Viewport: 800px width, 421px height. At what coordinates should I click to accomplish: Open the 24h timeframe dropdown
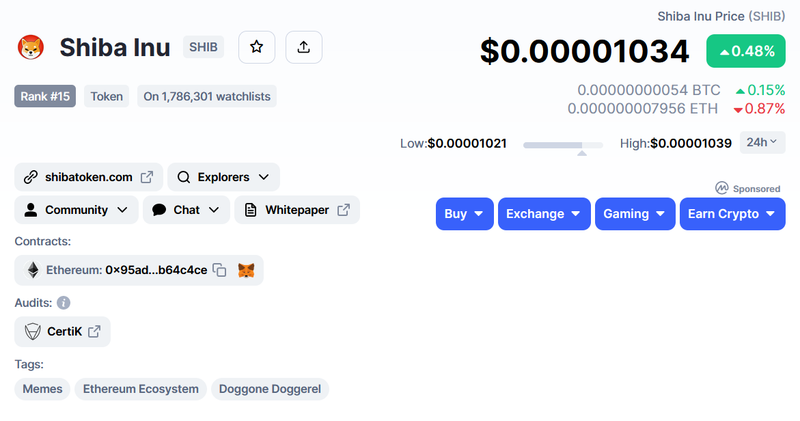[762, 142]
